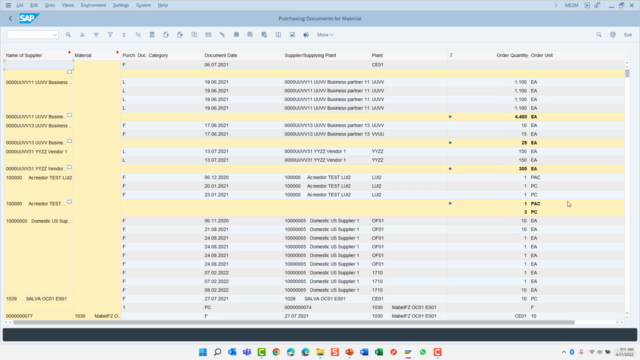Image resolution: width=640 pixels, height=360 pixels.
Task: Set a filter with the funnel icon
Action: (x=110, y=35)
